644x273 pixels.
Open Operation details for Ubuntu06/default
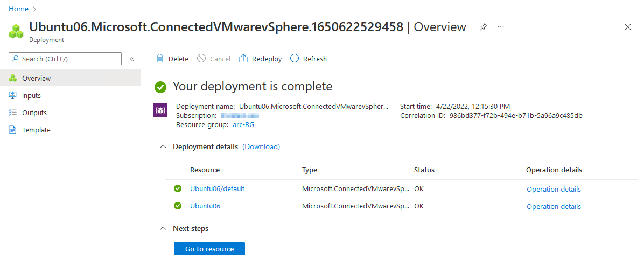tap(554, 189)
